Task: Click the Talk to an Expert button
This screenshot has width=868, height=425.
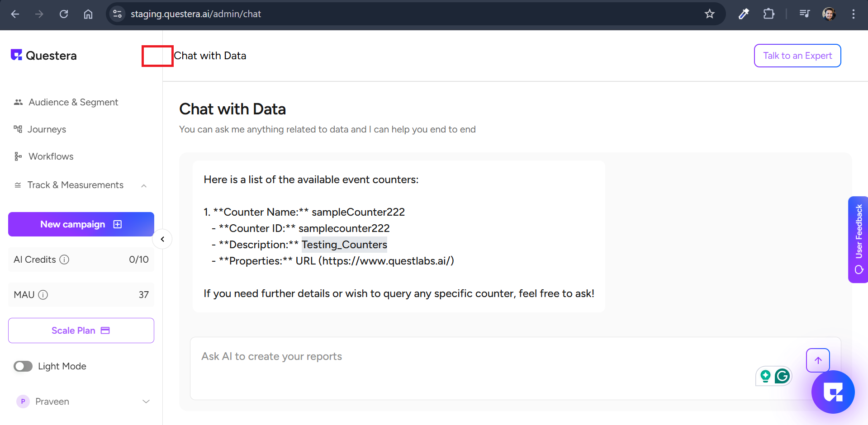Action: (797, 56)
